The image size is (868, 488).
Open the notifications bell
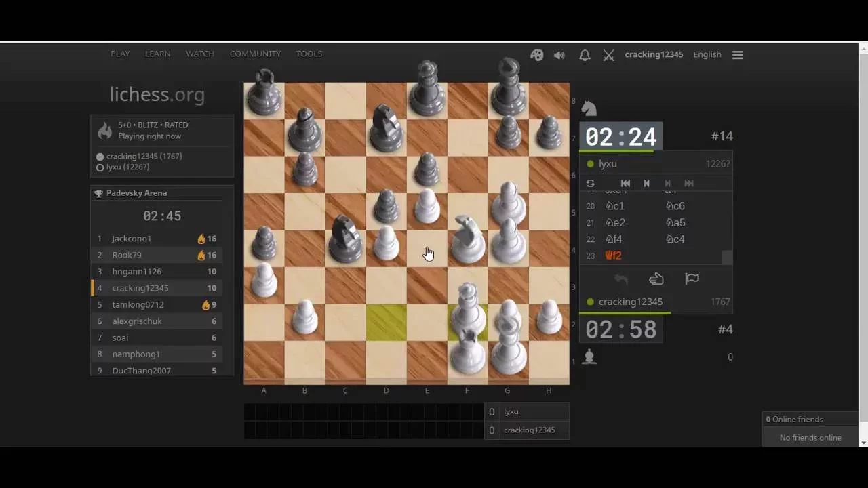(x=585, y=55)
